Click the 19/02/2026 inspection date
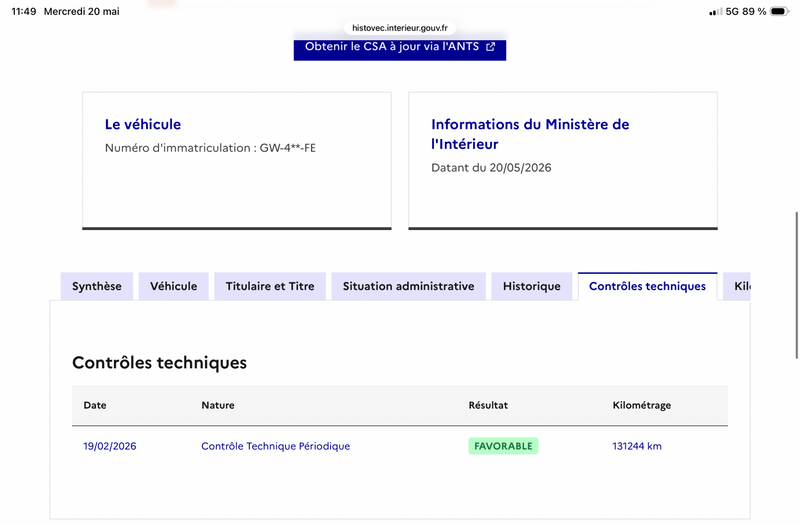The height and width of the screenshot is (525, 800). point(110,446)
